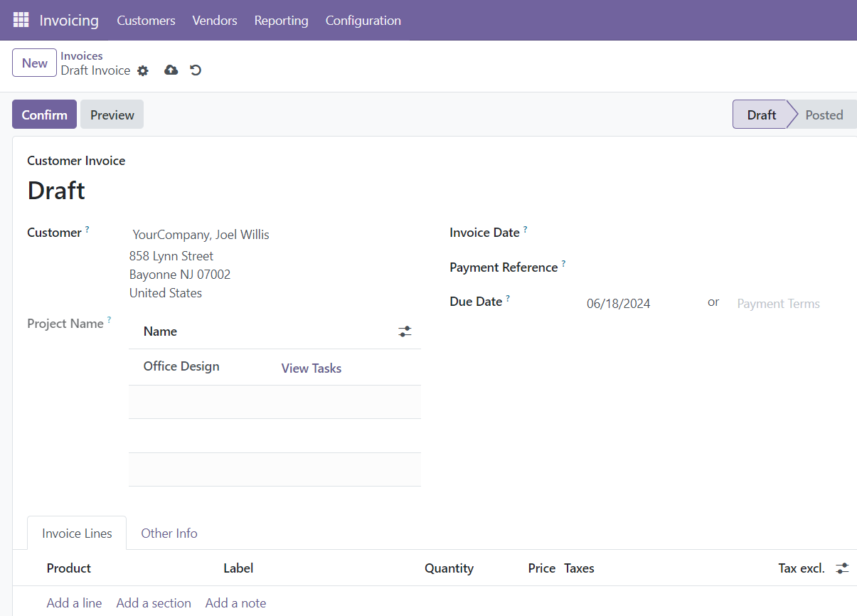
Task: Show help tooltip next to Invoice Date
Action: [x=526, y=229]
